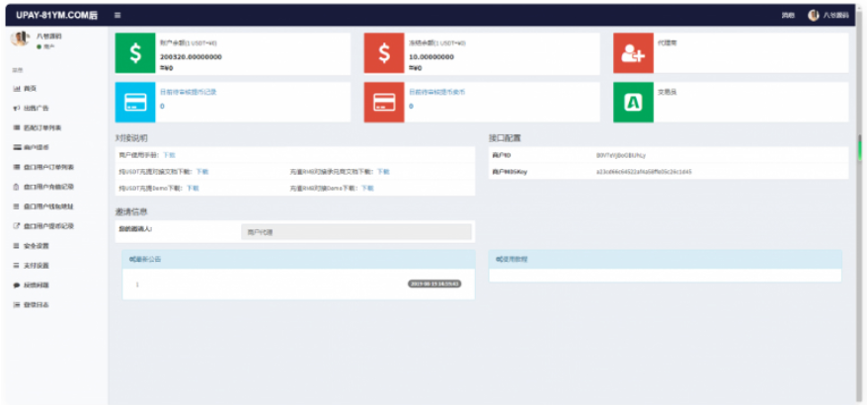Open 反馈问题 with speech bubble icon
868x405 pixels.
pos(31,285)
